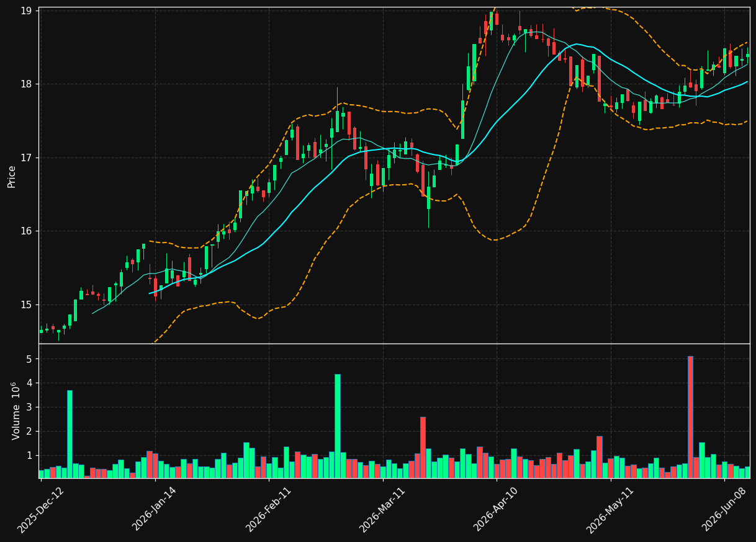Click the 2026-Mar-11 date label

382,509
